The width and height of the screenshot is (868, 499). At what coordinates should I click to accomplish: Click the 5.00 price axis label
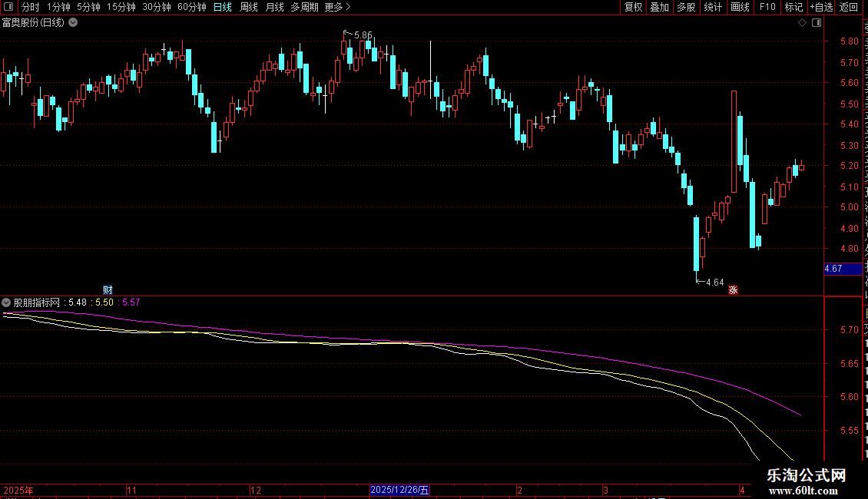coord(850,207)
